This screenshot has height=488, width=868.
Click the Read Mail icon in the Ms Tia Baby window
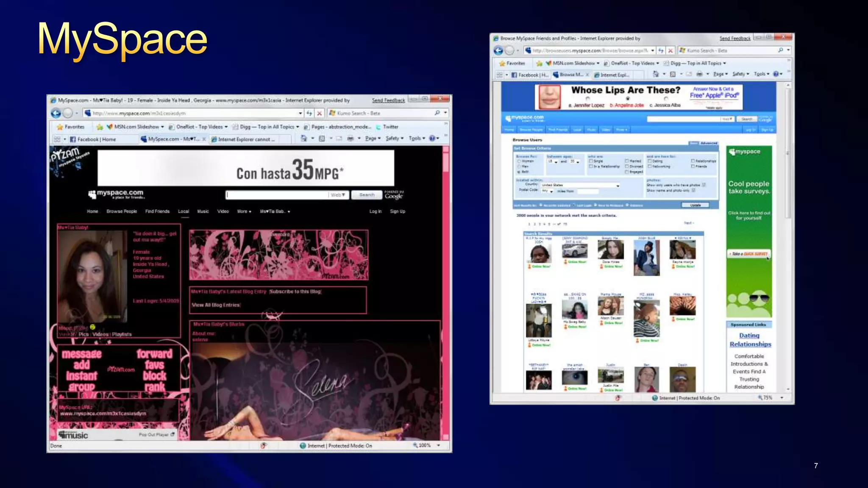[339, 139]
